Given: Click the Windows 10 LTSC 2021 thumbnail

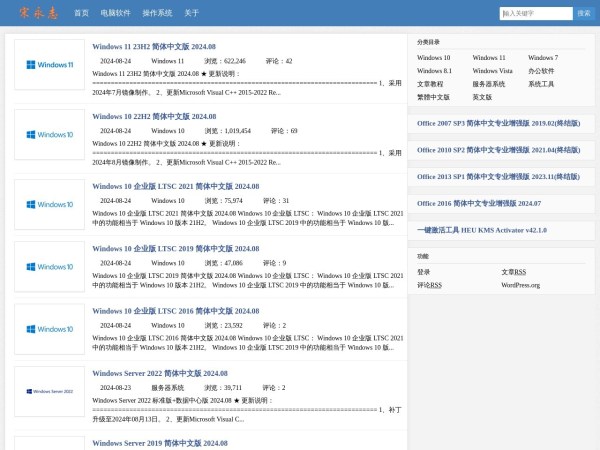Looking at the screenshot, I should [x=49, y=205].
